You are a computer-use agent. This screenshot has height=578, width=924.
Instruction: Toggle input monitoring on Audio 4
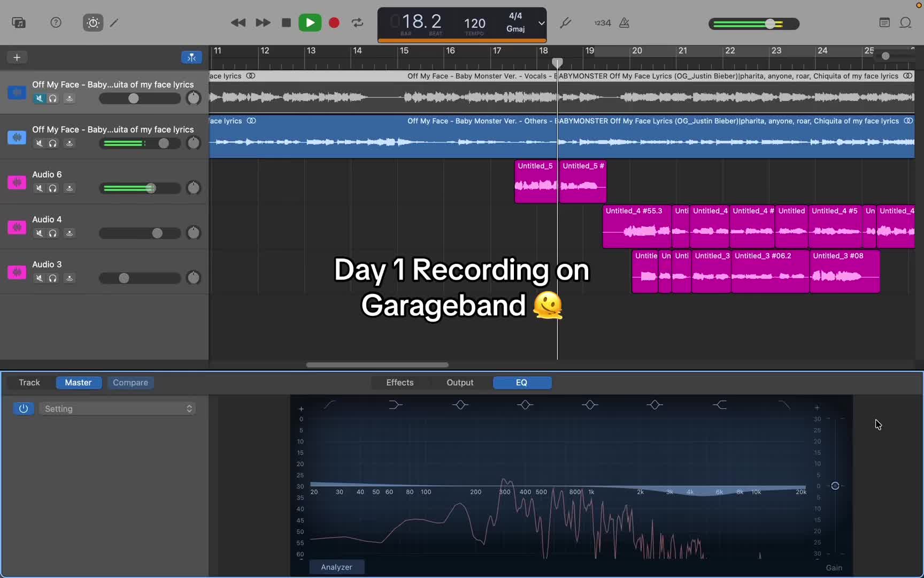69,233
